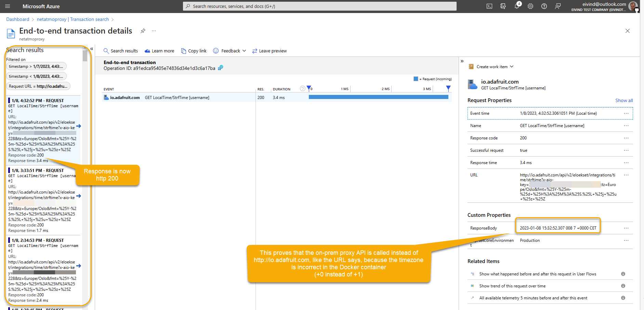Navigate to Dashboard via breadcrumb
This screenshot has width=644, height=310.
(17, 19)
